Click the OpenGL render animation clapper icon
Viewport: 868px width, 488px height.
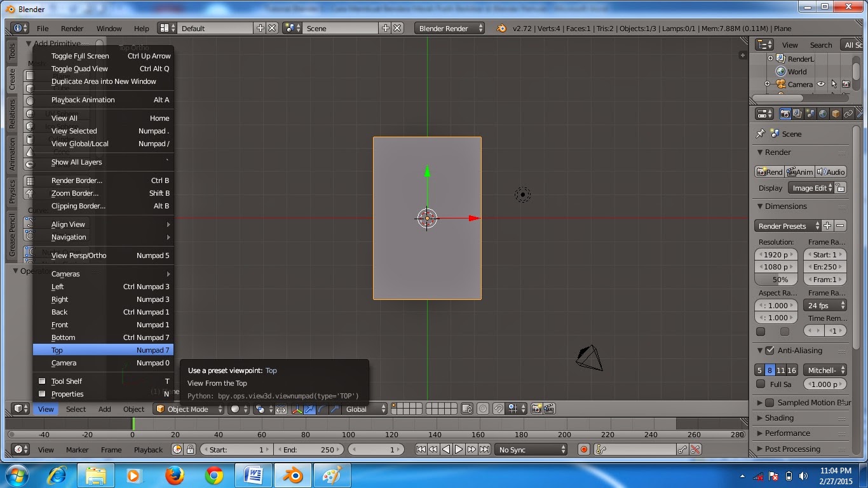click(x=550, y=409)
